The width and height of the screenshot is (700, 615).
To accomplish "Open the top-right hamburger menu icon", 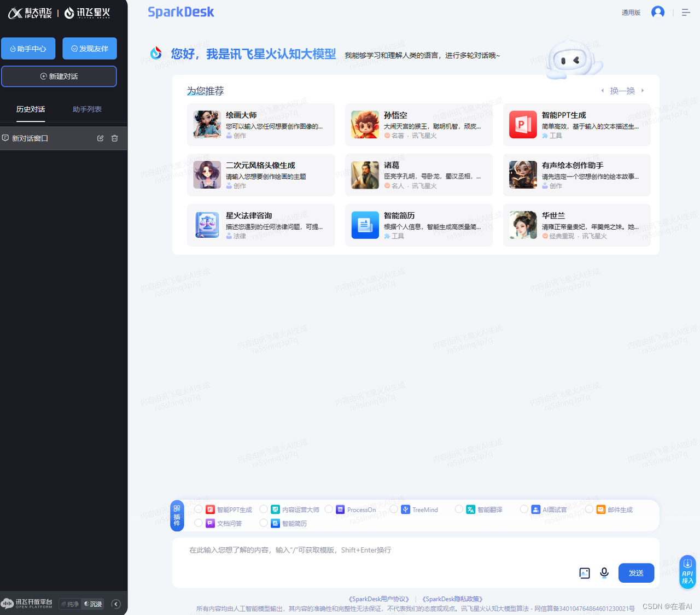I will coord(686,12).
